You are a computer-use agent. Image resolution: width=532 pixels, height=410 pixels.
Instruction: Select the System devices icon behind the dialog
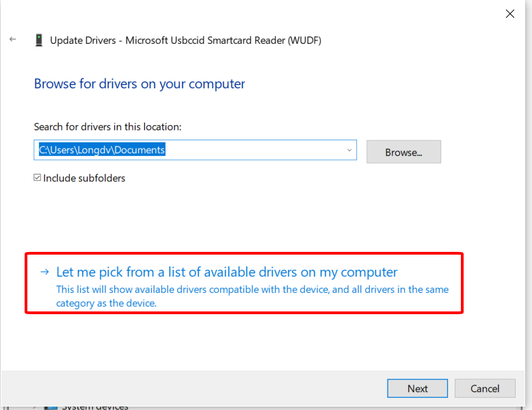click(x=51, y=407)
